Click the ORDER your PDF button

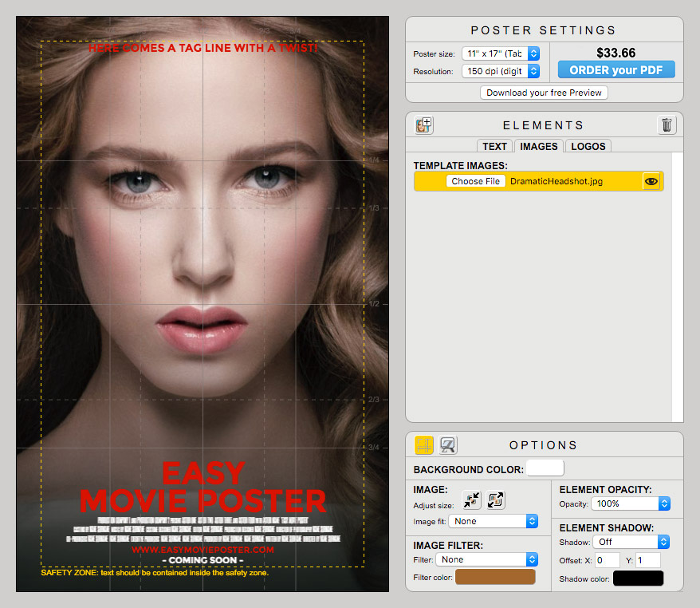click(x=616, y=70)
